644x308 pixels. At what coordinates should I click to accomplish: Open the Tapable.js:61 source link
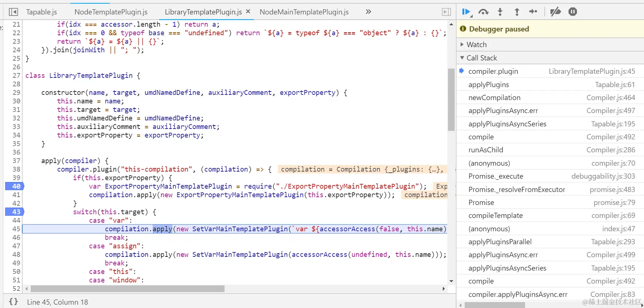(x=615, y=85)
